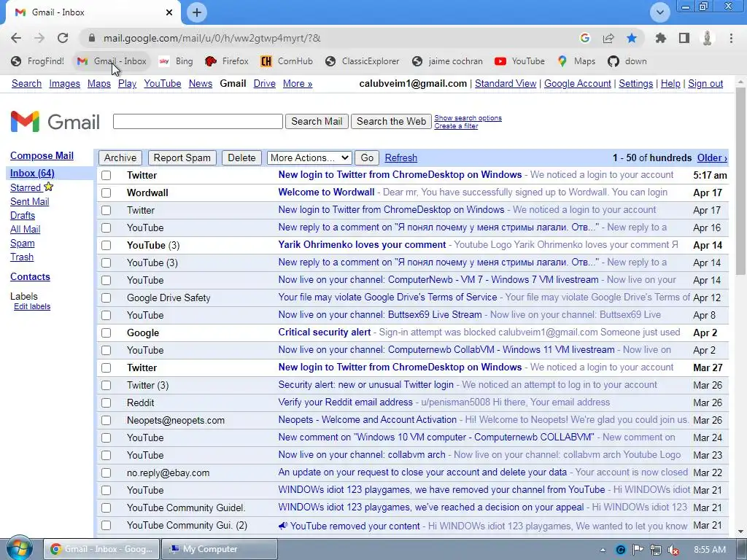
Task: Reload the page with the refresh icon
Action: coord(63,38)
